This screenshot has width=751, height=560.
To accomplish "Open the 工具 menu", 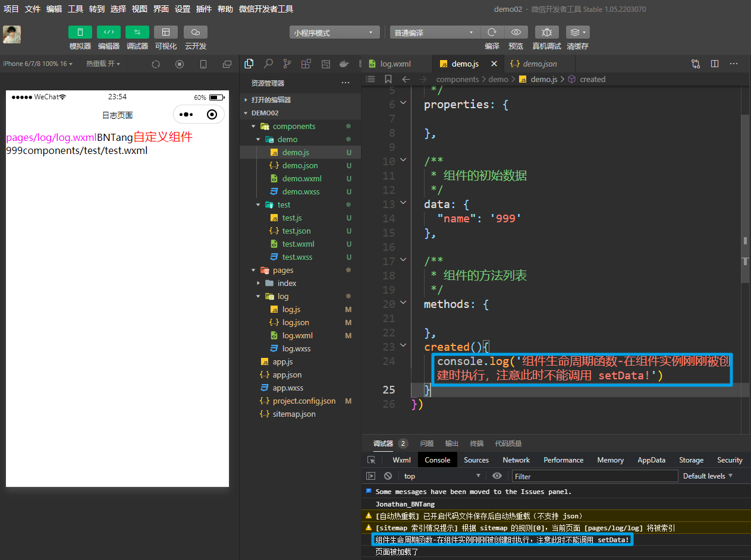I will pos(76,9).
